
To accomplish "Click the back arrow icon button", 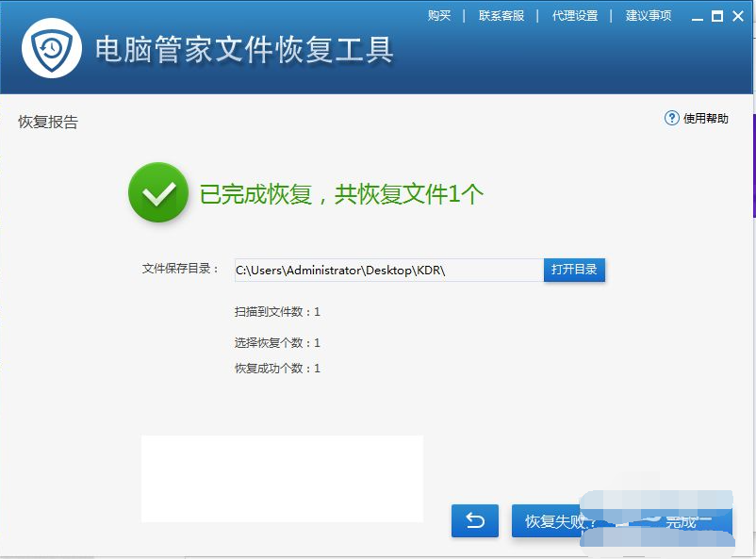I will pos(475,520).
